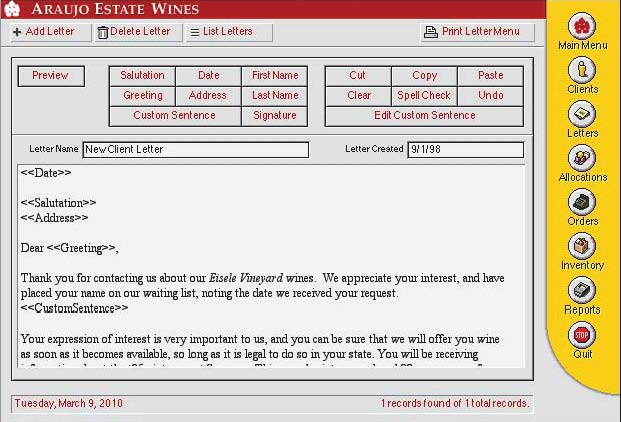Open Edit Custom Sentence
The width and height of the screenshot is (621, 422).
pos(424,116)
